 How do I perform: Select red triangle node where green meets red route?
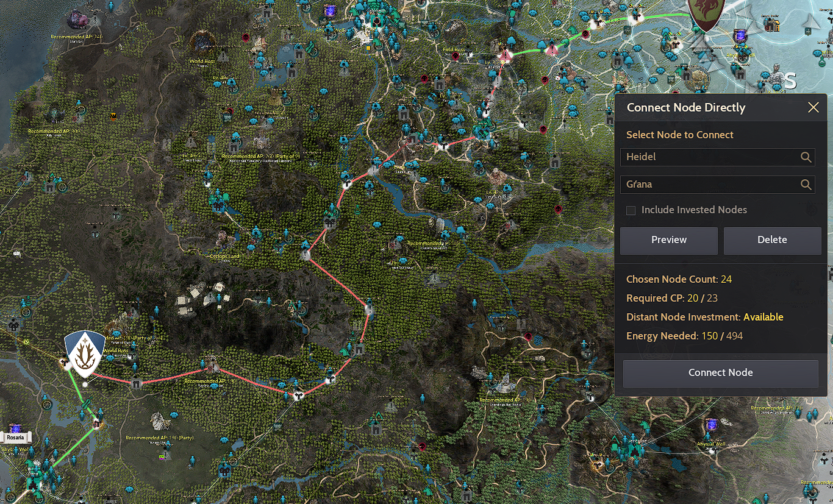point(505,56)
